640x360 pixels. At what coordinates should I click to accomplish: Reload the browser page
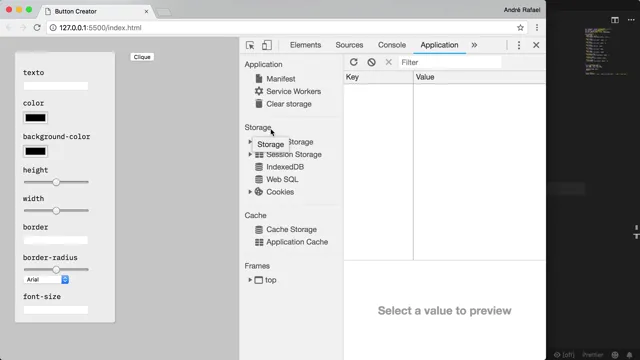tap(37, 27)
